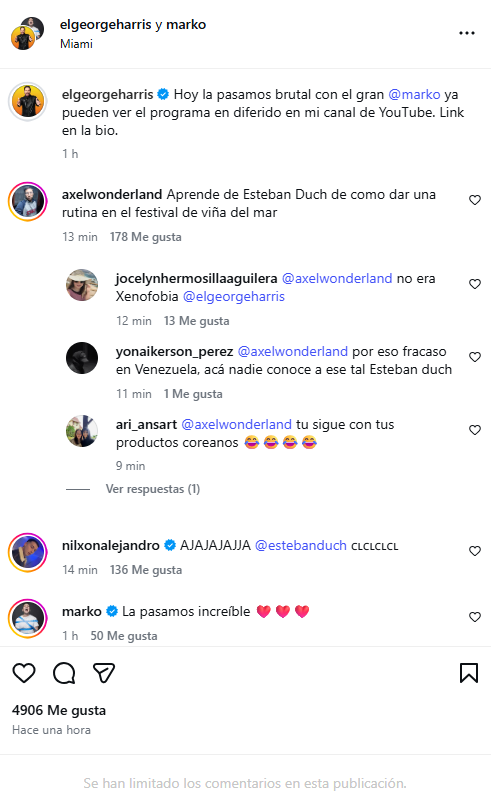This screenshot has height=808, width=491.
Task: Open the elgeorgeharris username in the header
Action: [106, 25]
